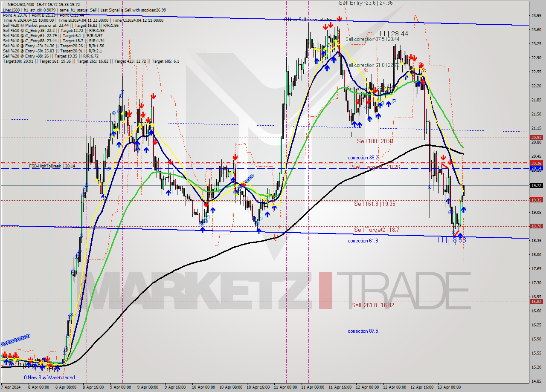Click the 'Target100: 20.91' targets summary line
546x392 pixels.
point(91,61)
